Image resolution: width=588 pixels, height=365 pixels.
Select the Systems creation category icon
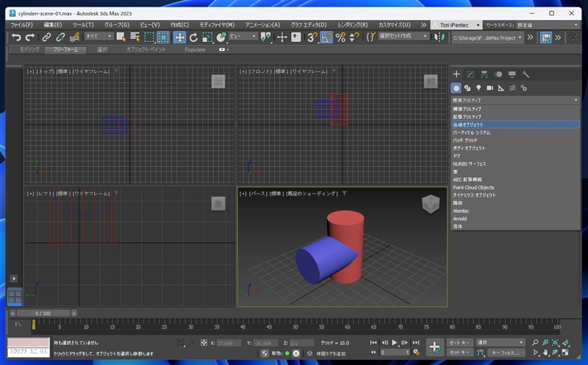tap(524, 88)
